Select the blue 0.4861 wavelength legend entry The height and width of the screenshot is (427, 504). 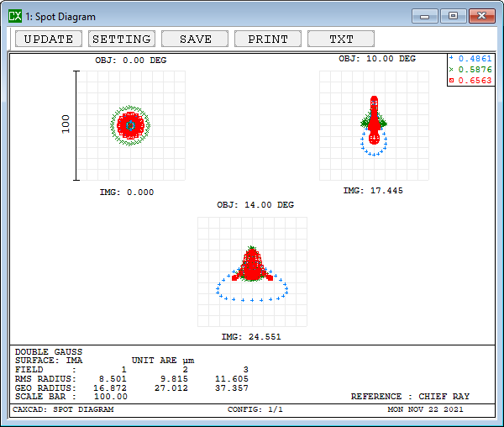(x=471, y=59)
